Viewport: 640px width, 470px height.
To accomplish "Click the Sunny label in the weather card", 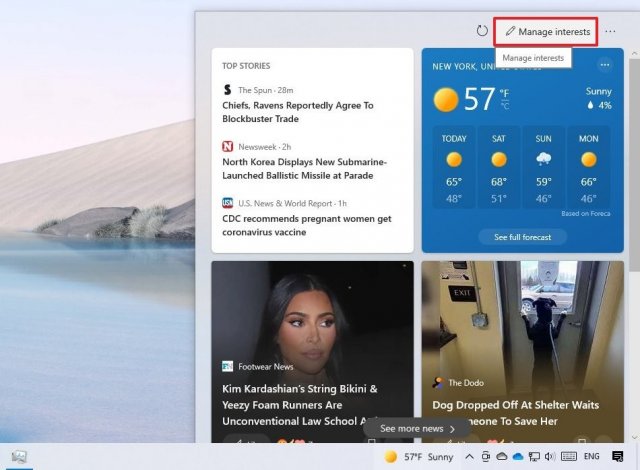I will [x=599, y=91].
